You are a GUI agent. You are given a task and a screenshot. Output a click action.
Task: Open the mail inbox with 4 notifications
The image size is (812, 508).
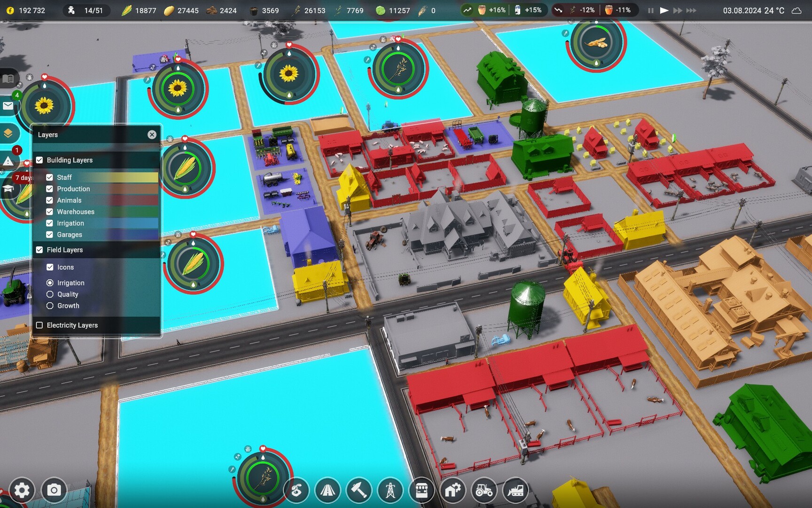coord(8,106)
